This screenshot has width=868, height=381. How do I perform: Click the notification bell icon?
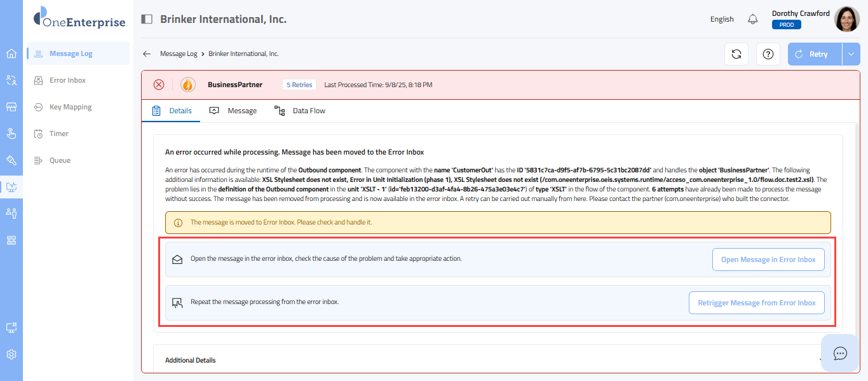click(x=753, y=19)
